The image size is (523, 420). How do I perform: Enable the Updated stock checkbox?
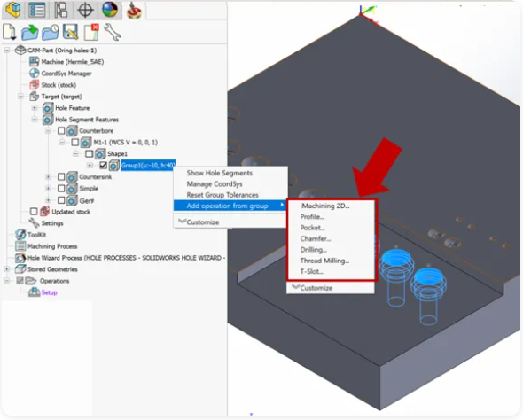(34, 212)
